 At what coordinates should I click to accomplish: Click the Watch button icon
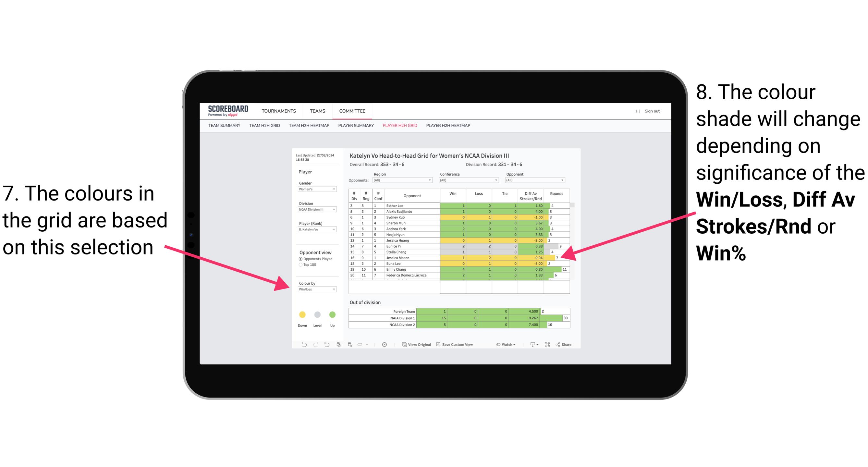[496, 346]
